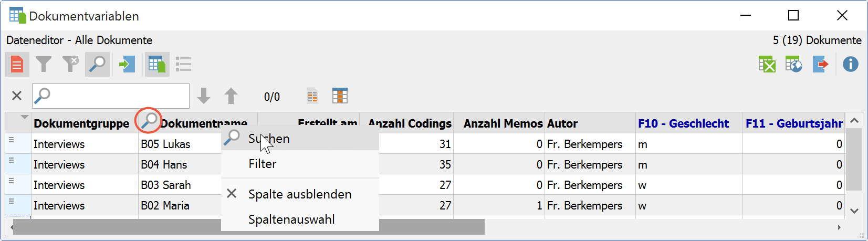
Task: Open the table corner dropdown triangle
Action: pos(24,117)
